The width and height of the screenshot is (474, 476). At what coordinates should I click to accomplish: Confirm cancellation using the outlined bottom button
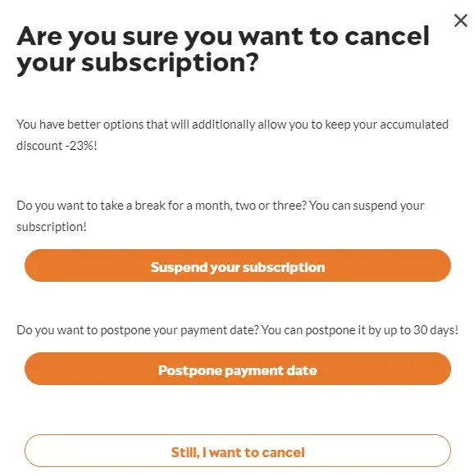pos(238,451)
